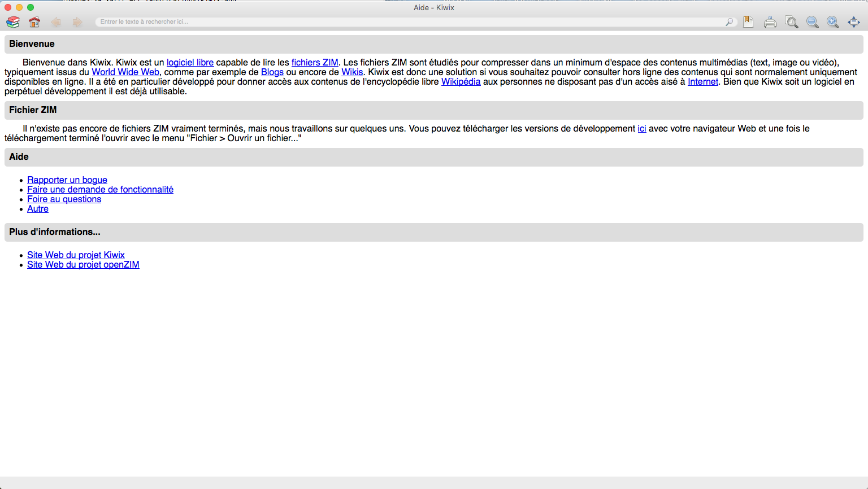Toggle fullscreen with the four-arrow icon
This screenshot has width=868, height=489.
coord(854,22)
